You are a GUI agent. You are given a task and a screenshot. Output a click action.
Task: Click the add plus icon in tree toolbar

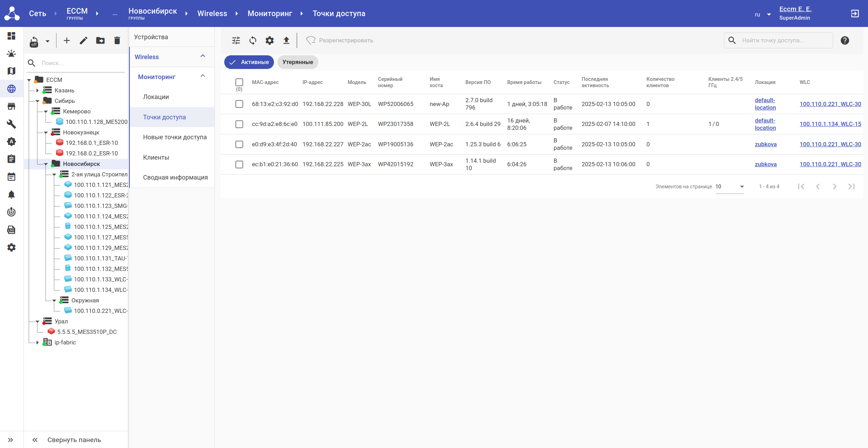[66, 41]
